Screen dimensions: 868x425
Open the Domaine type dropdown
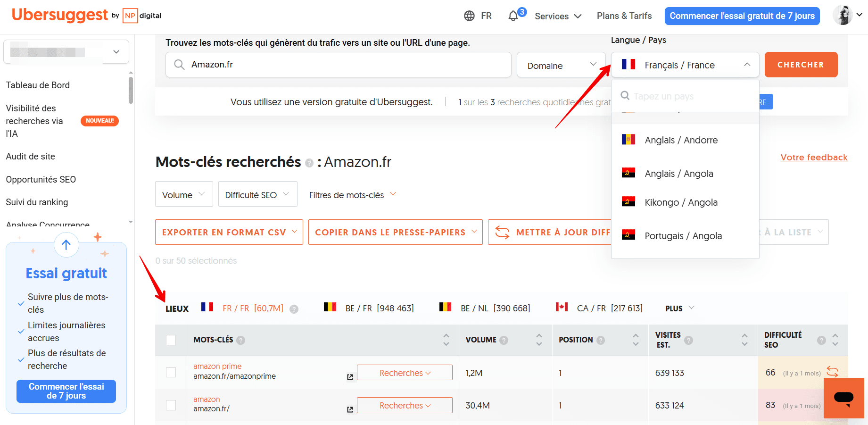pyautogui.click(x=561, y=65)
